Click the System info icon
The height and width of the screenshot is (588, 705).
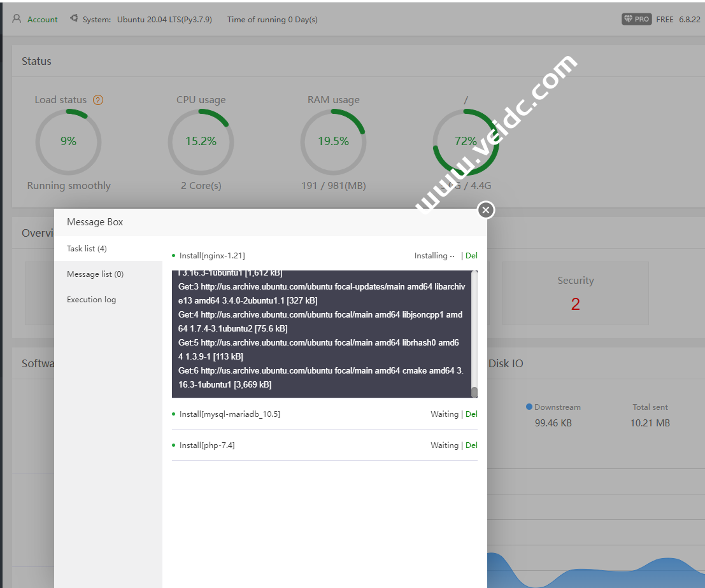pos(75,19)
